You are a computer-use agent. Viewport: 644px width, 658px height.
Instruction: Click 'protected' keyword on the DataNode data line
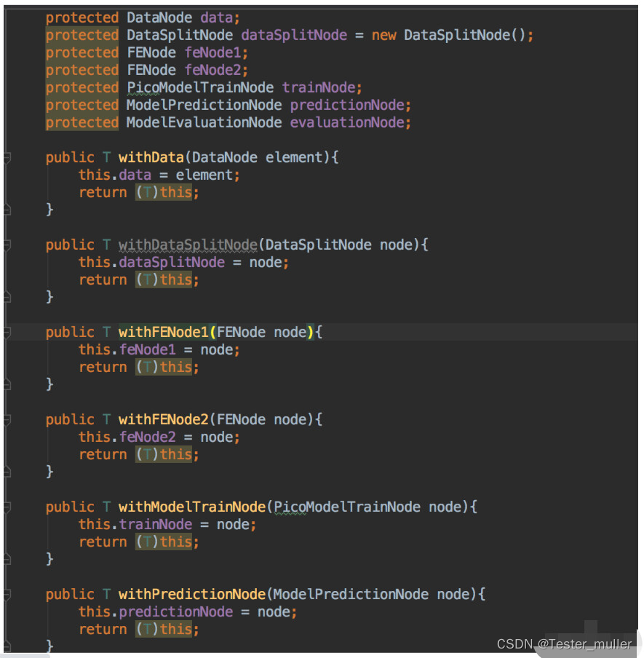click(x=82, y=17)
